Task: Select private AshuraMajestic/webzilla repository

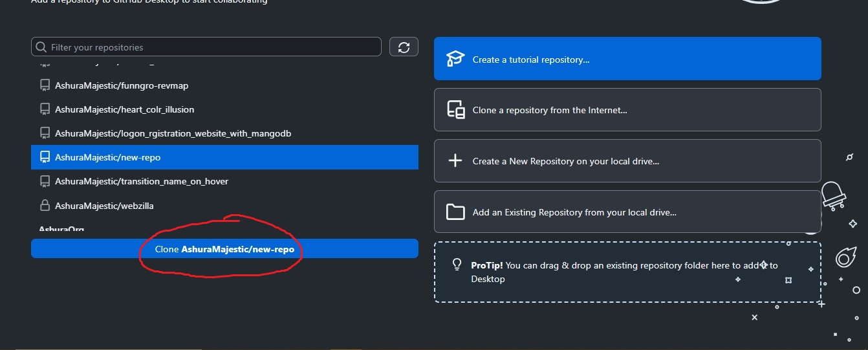Action: [224, 206]
